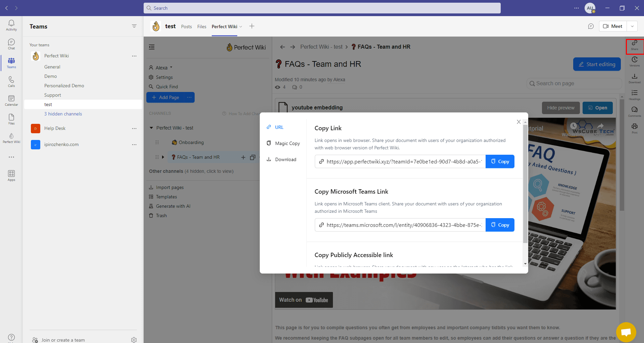
Task: Open the Perfect Wiki tab dropdown chevron
Action: click(241, 27)
